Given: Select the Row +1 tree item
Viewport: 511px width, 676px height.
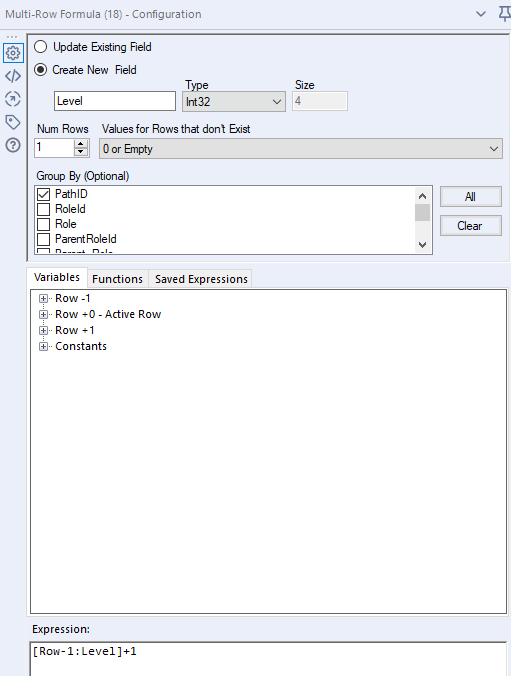Looking at the screenshot, I should 75,330.
